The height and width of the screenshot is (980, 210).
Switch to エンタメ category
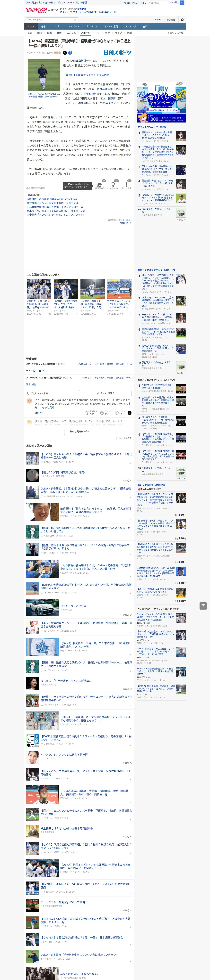click(71, 33)
